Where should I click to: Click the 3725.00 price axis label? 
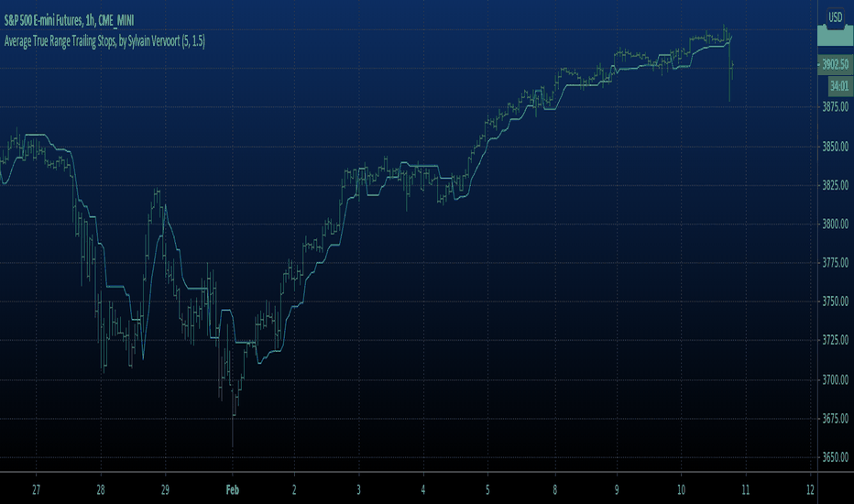point(835,339)
